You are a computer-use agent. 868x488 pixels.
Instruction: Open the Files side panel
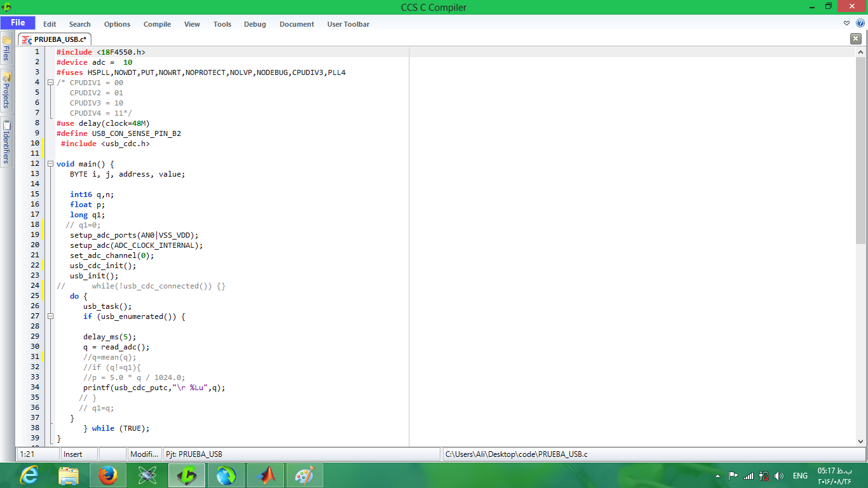tap(6, 48)
